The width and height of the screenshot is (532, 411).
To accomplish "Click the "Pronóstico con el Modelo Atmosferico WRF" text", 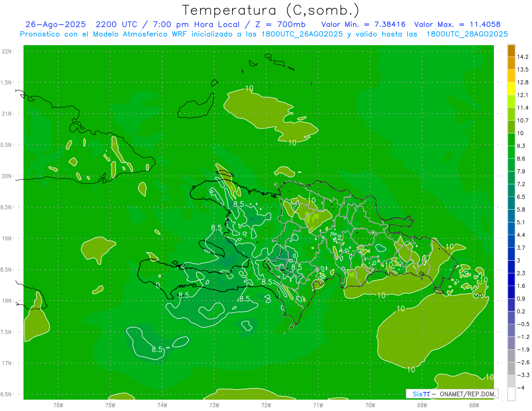I will point(104,34).
